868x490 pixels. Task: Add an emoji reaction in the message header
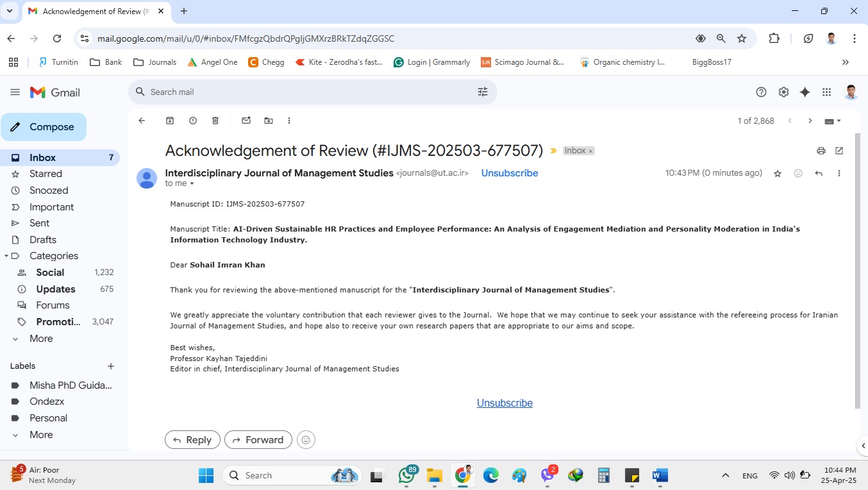pyautogui.click(x=798, y=173)
